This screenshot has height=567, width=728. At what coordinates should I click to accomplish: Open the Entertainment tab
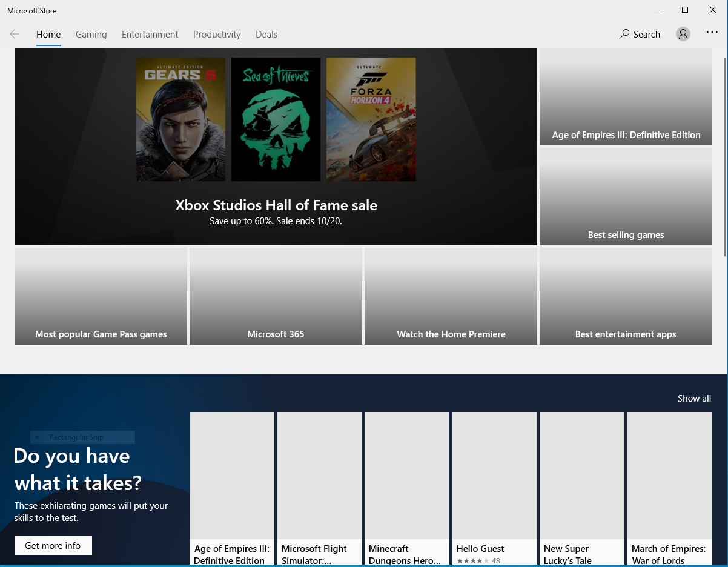pyautogui.click(x=150, y=35)
